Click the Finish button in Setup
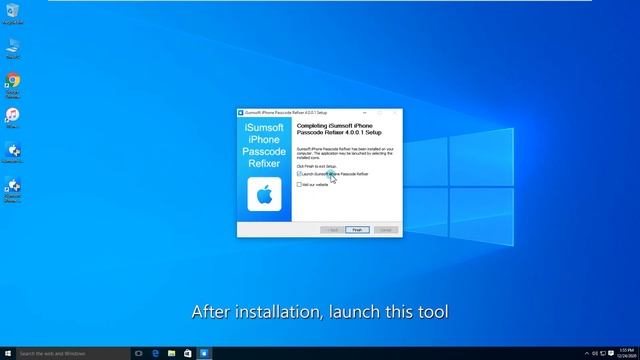Viewport: 640px width, 360px height. tap(357, 230)
